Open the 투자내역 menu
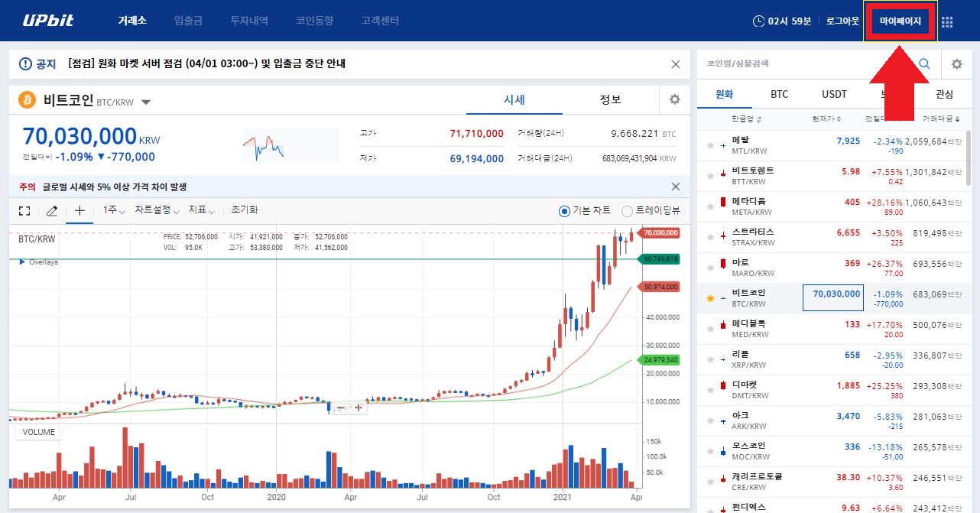The width and height of the screenshot is (980, 513). (x=249, y=21)
